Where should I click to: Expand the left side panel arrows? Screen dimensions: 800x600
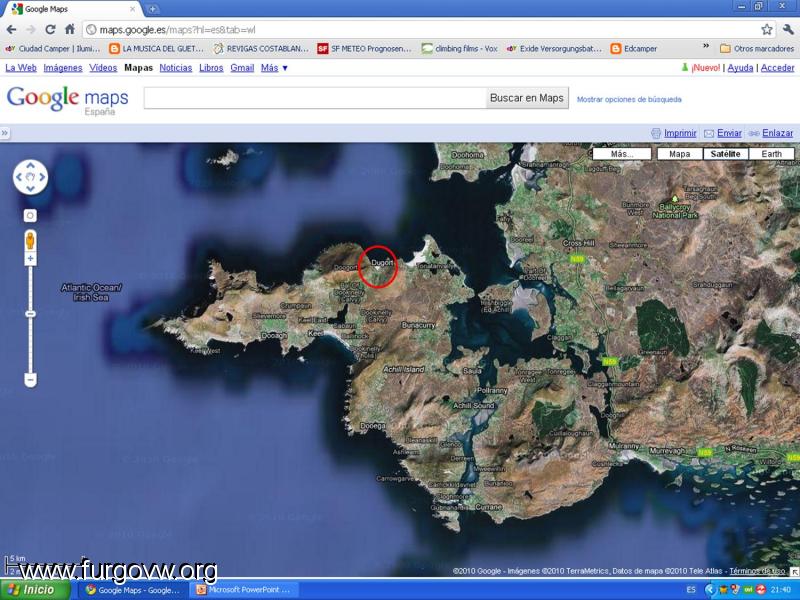click(5, 133)
